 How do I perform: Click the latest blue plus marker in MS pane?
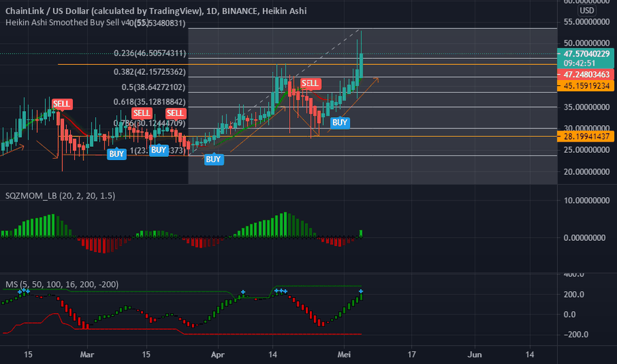coord(361,292)
